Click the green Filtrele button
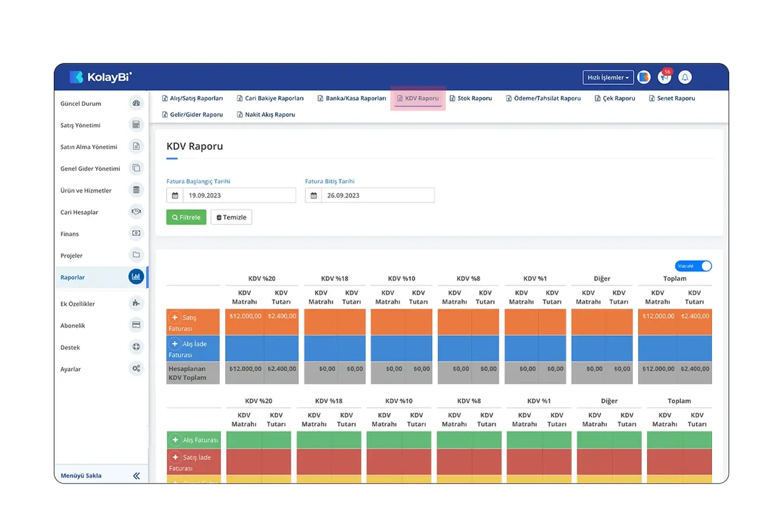783x532 pixels. click(187, 217)
